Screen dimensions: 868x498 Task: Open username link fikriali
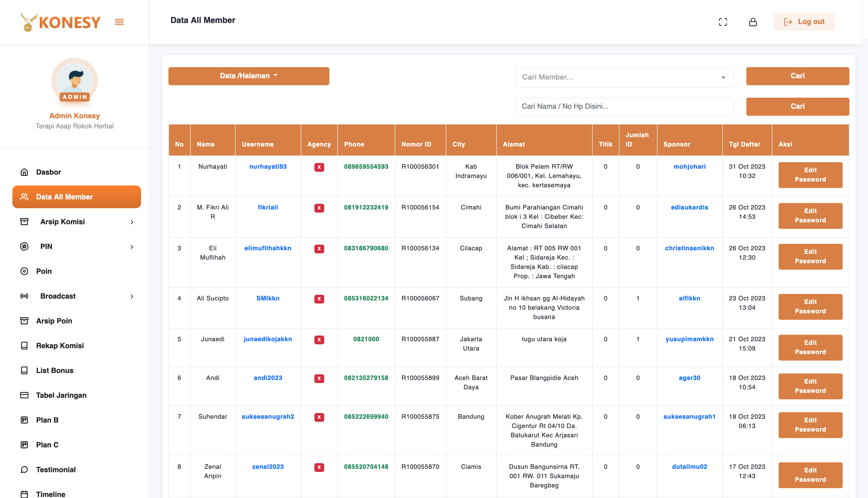pos(268,207)
